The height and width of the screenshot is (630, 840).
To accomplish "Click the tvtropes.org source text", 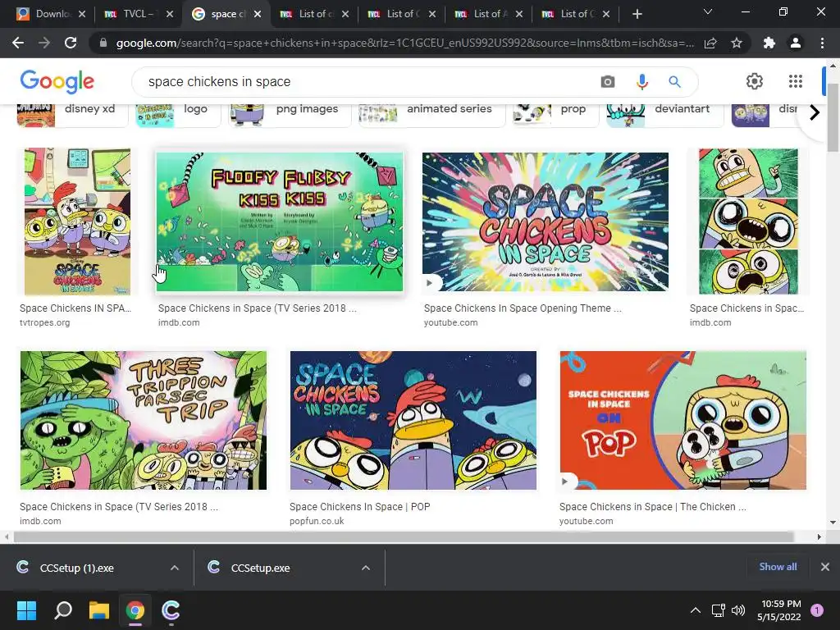I will coord(44,322).
